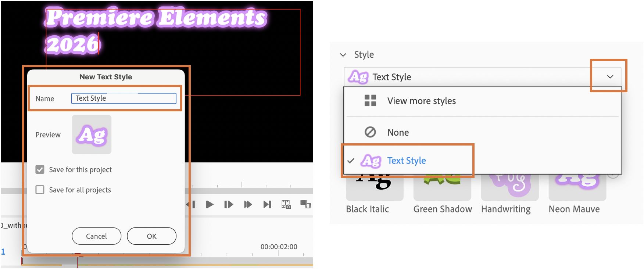Apply the Black Italic style preset
This screenshot has width=644, height=269.
click(375, 187)
